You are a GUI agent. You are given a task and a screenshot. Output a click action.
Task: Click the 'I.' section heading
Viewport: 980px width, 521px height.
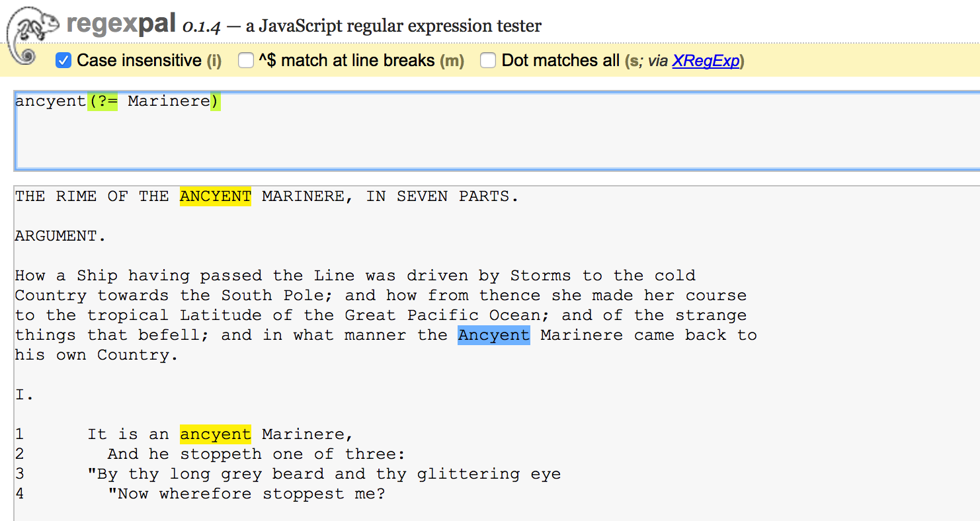coord(24,395)
